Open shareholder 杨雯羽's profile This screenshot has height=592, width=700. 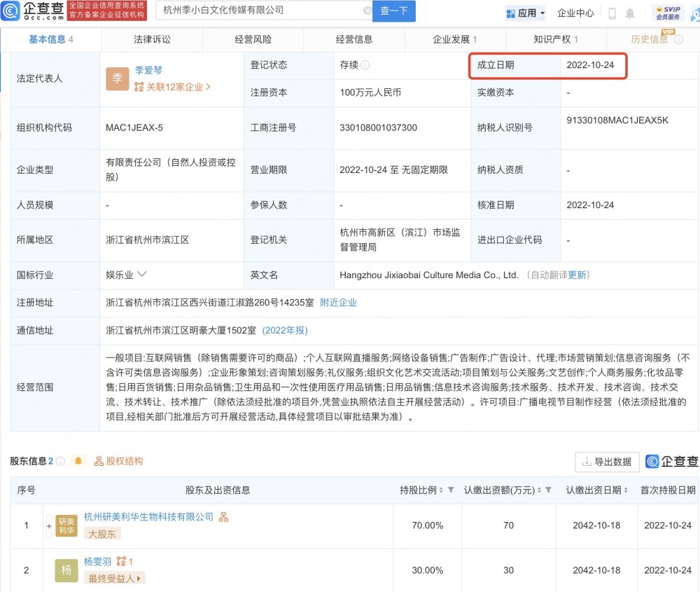98,562
